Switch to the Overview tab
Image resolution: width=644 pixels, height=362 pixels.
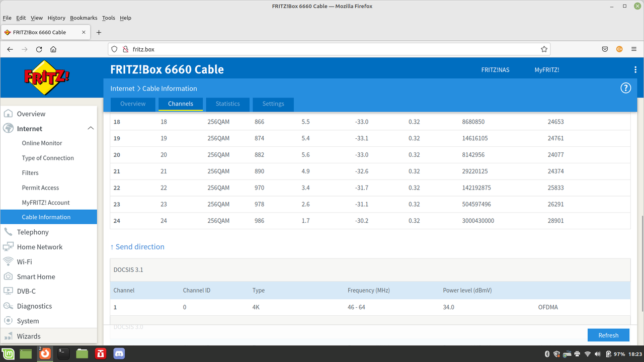[x=133, y=104]
